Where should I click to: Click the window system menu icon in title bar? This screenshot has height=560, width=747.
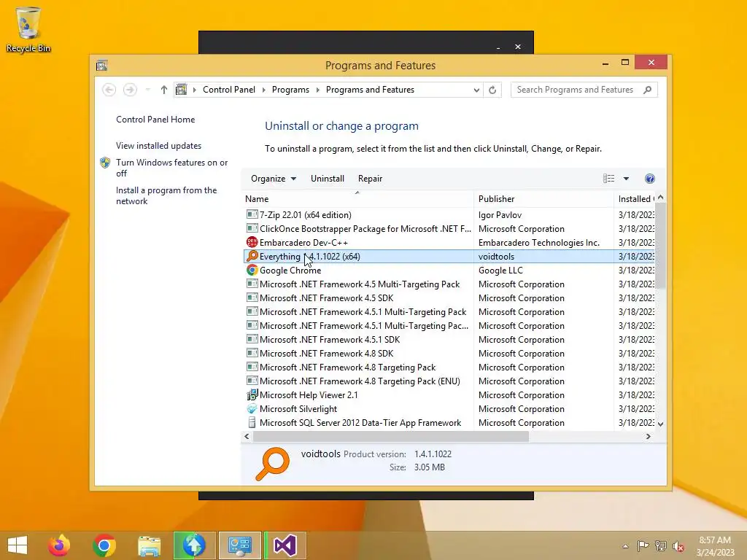click(x=101, y=65)
